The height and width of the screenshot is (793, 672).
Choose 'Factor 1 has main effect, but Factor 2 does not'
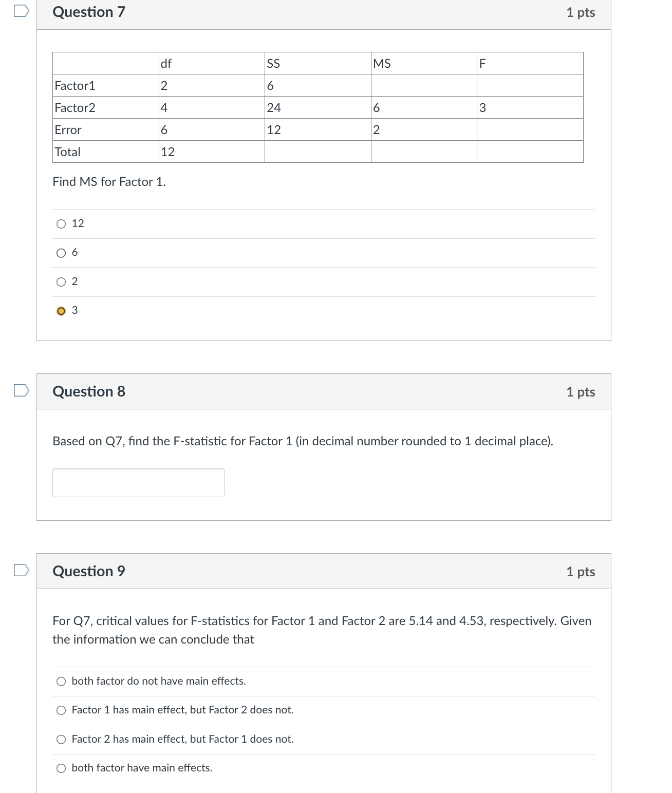pos(61,710)
